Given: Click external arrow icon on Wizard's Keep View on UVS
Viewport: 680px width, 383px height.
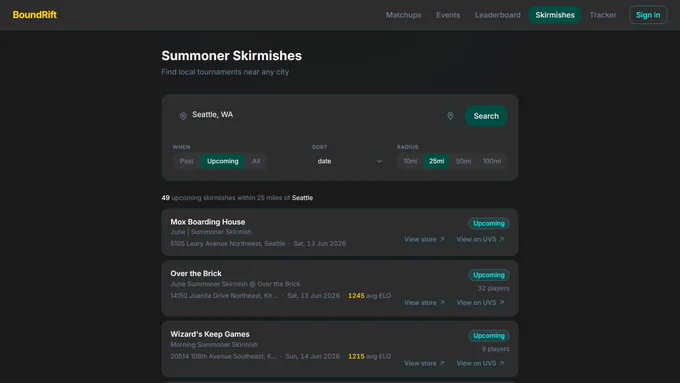Looking at the screenshot, I should 501,363.
